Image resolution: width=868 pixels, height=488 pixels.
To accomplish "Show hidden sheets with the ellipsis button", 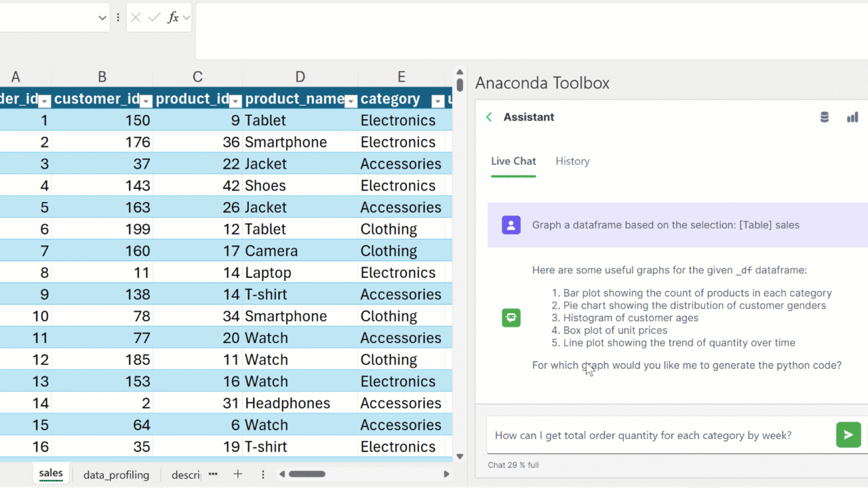I will coord(213,474).
